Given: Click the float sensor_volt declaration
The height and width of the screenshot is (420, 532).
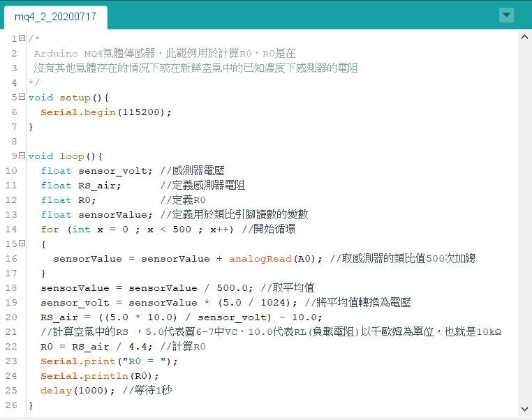Looking at the screenshot, I should (97, 171).
